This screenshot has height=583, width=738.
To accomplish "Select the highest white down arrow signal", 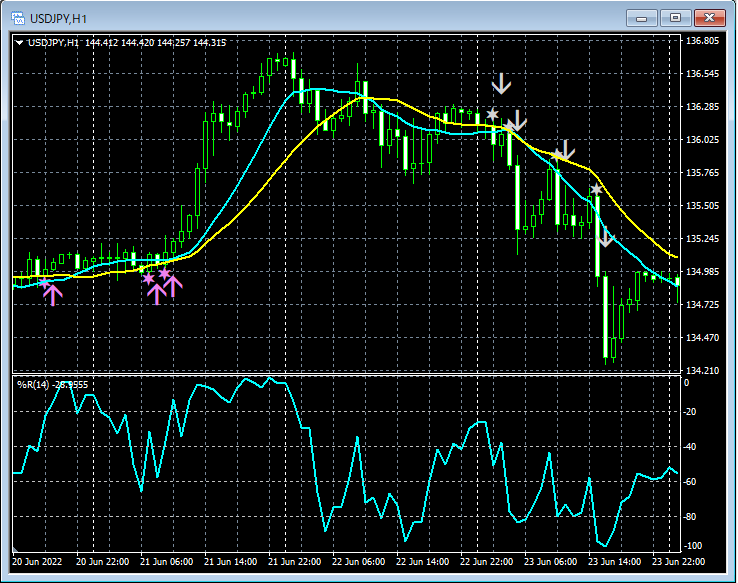I will 501,84.
